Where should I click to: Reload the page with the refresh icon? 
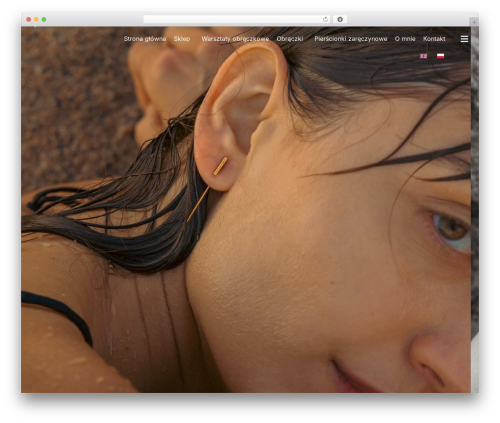click(x=325, y=19)
